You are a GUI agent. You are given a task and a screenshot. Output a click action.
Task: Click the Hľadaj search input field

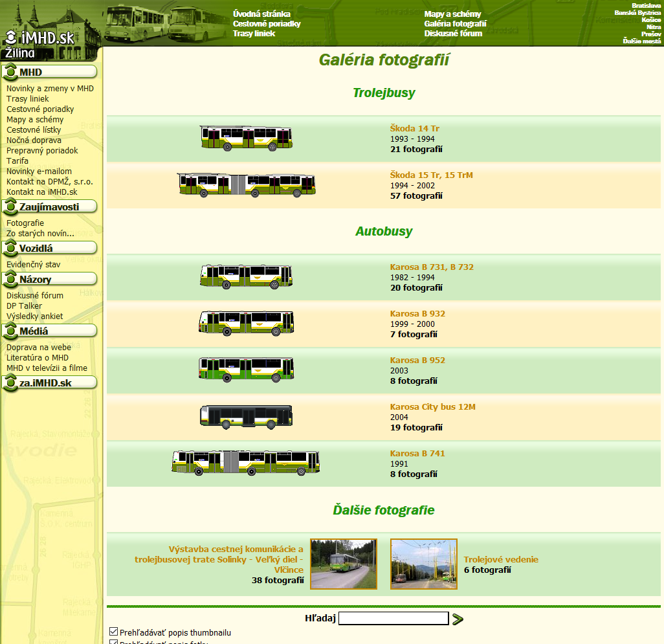(x=393, y=618)
